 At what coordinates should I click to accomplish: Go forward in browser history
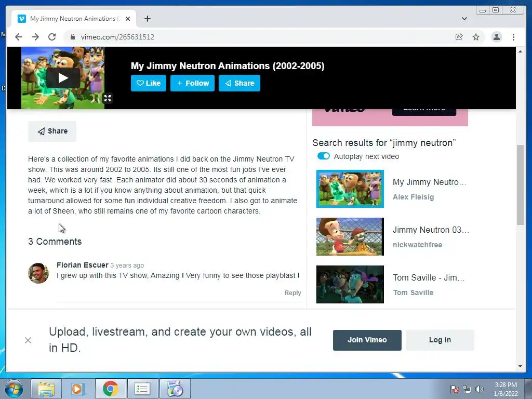[35, 37]
